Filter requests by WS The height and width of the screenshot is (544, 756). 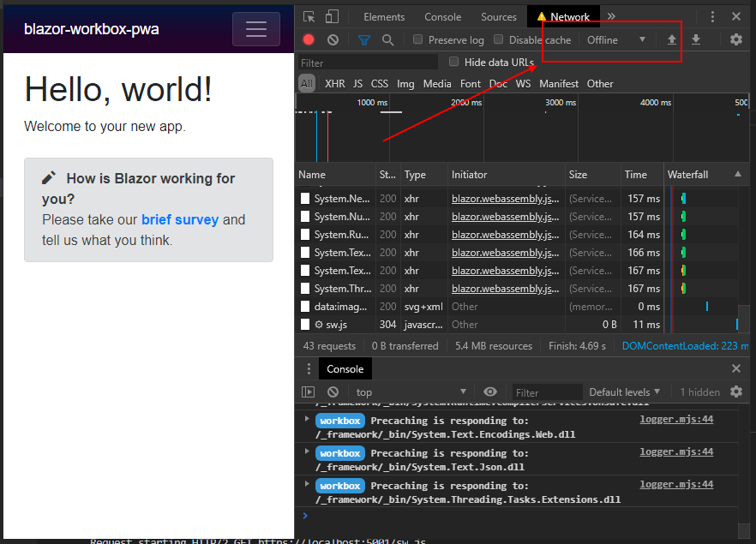[523, 84]
